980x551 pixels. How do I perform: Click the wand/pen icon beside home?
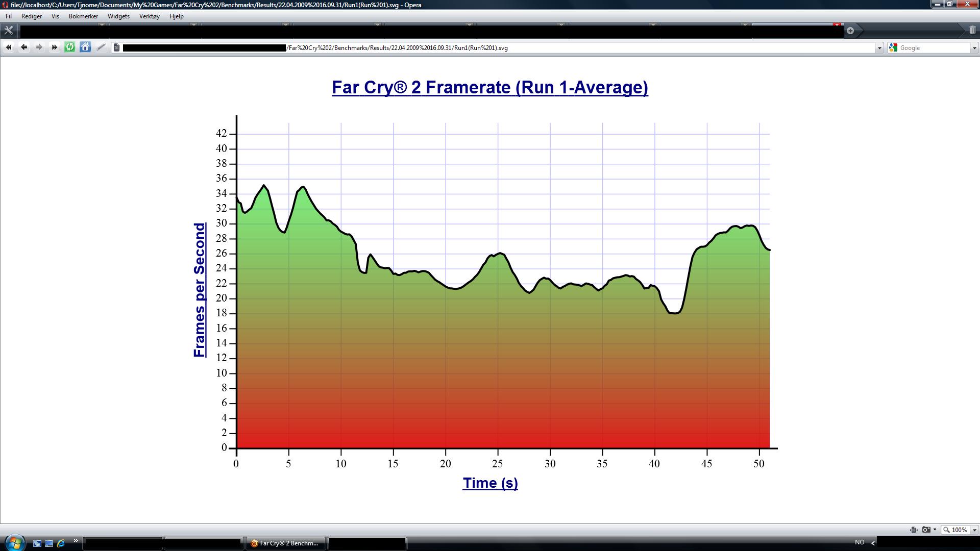pos(101,47)
